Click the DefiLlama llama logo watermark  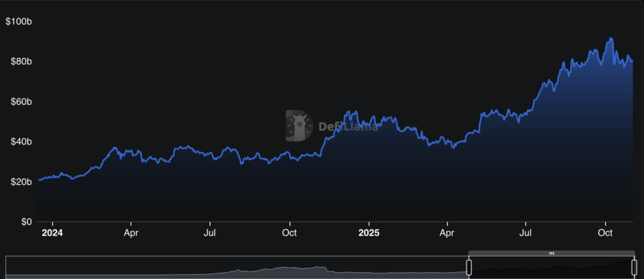click(301, 126)
